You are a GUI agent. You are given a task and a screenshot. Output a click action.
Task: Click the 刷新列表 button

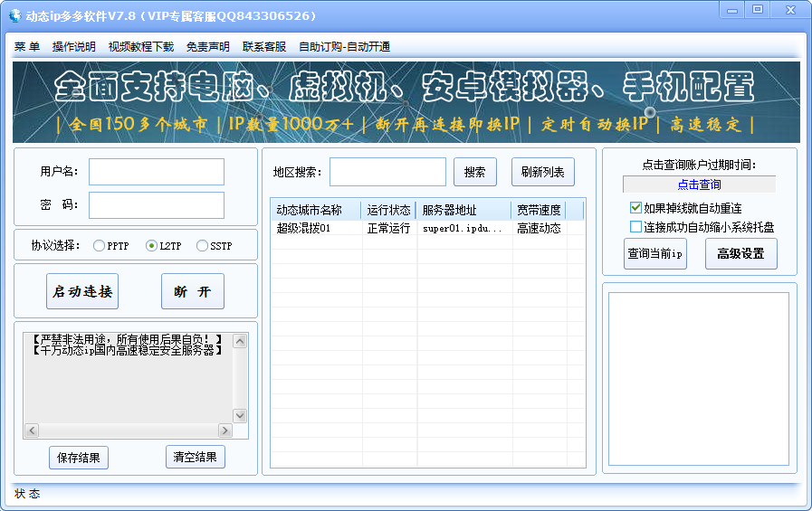coord(543,172)
